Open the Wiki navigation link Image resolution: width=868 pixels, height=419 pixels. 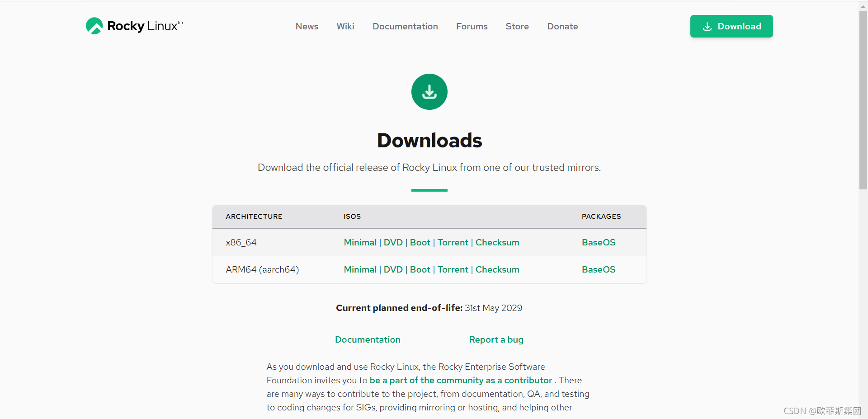click(345, 26)
